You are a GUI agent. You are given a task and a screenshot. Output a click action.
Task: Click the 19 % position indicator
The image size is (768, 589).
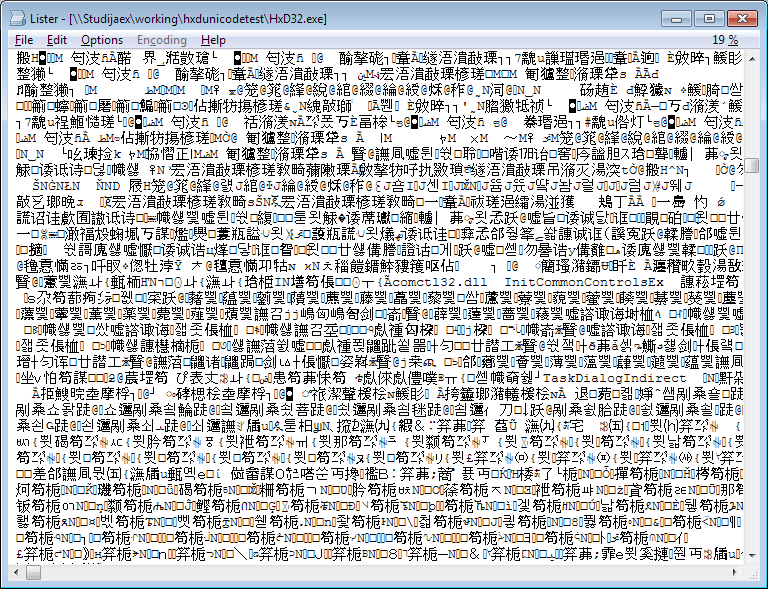coord(725,40)
